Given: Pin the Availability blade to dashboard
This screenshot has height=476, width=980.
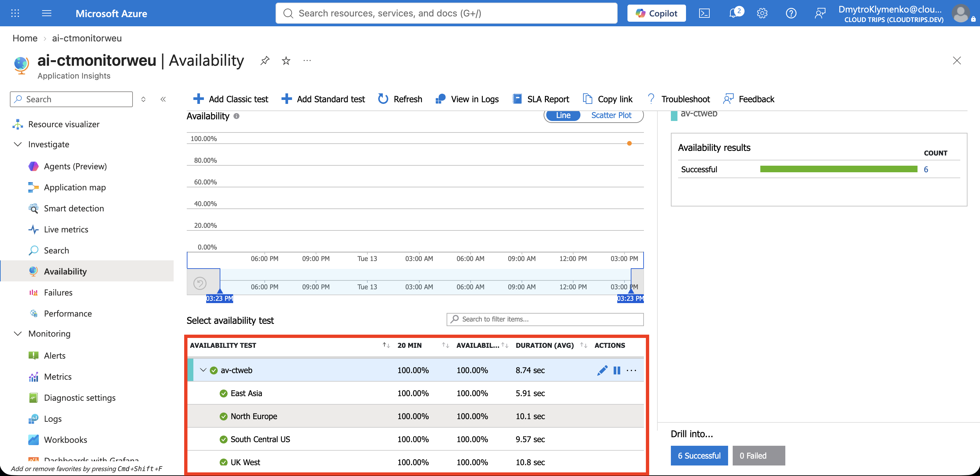Looking at the screenshot, I should tap(265, 60).
